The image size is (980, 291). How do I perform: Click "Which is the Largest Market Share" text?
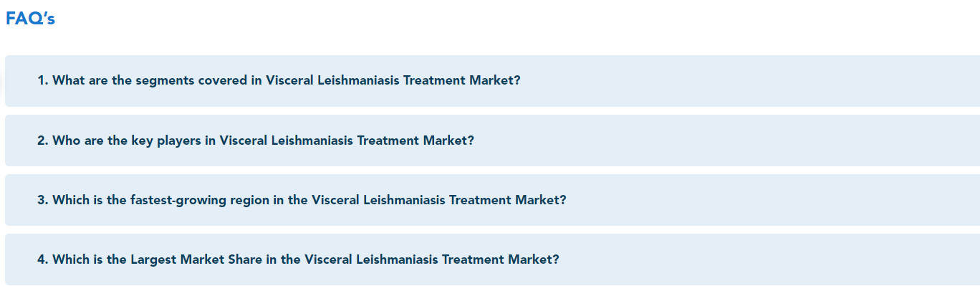pos(158,259)
